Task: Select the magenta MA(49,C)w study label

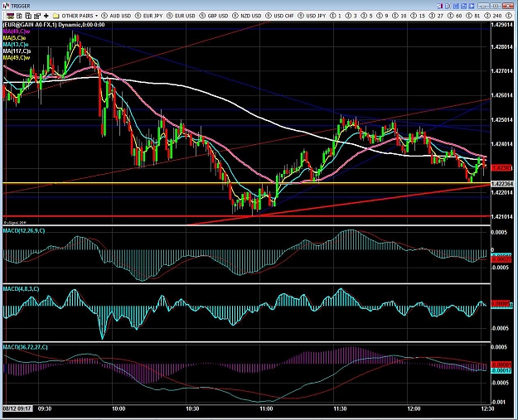Action: click(x=17, y=31)
